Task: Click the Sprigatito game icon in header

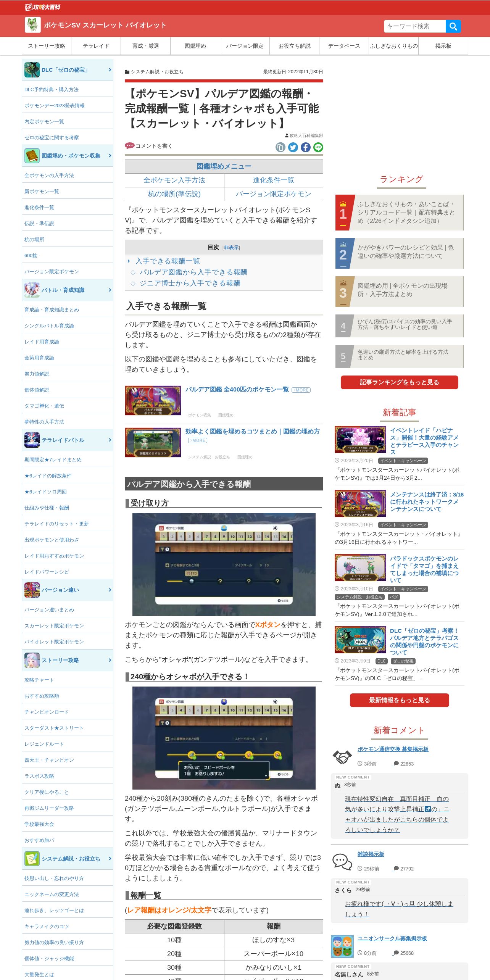Action: pyautogui.click(x=33, y=25)
